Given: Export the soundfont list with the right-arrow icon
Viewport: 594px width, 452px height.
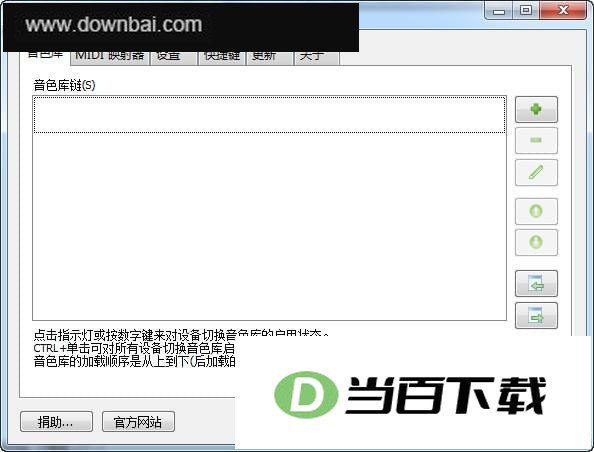Looking at the screenshot, I should 536,315.
